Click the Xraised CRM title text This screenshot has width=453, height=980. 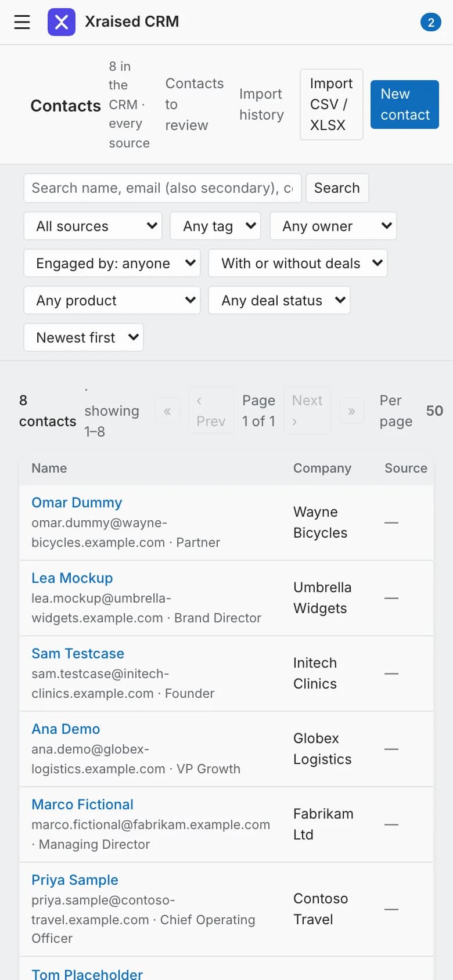pos(132,21)
